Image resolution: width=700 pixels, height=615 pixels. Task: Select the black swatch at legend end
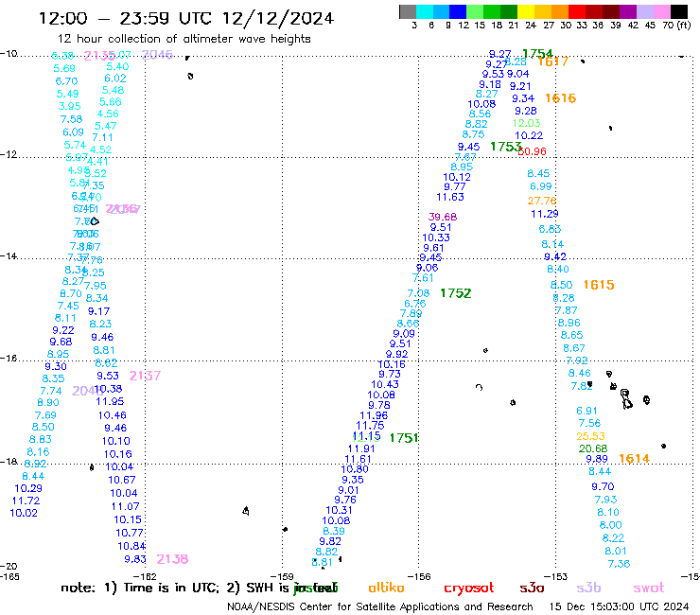point(679,11)
